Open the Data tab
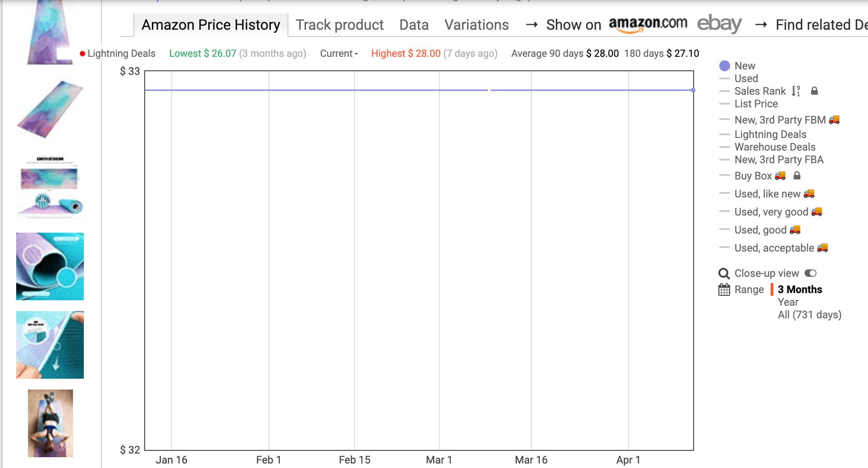Screen dimensions: 868x468 (414, 25)
